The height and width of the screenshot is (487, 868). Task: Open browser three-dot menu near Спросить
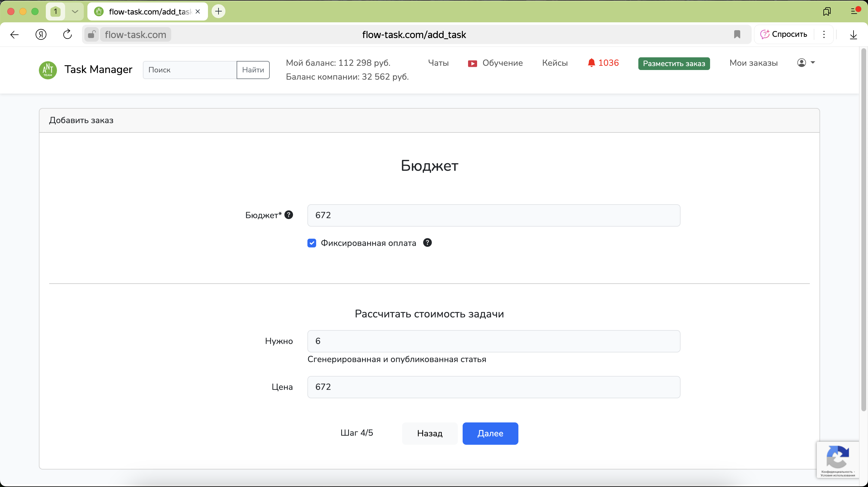[x=824, y=34]
